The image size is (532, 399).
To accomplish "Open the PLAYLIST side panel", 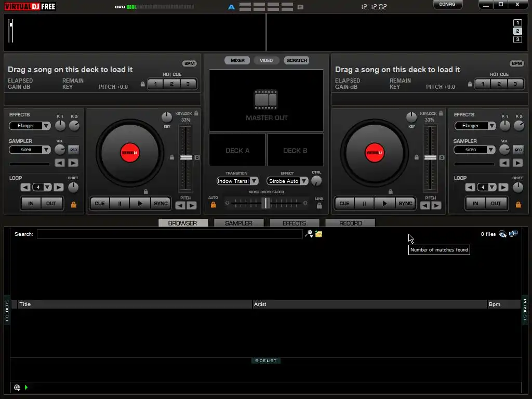I will pyautogui.click(x=525, y=310).
